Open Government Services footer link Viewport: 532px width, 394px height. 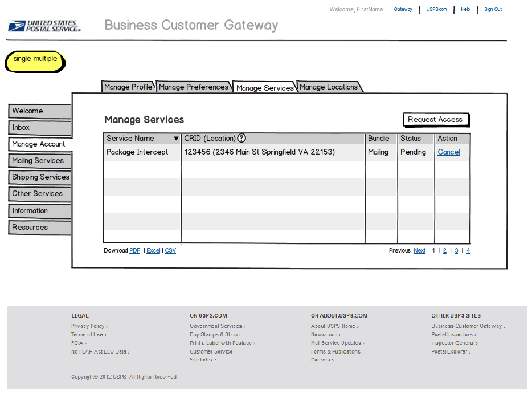218,326
